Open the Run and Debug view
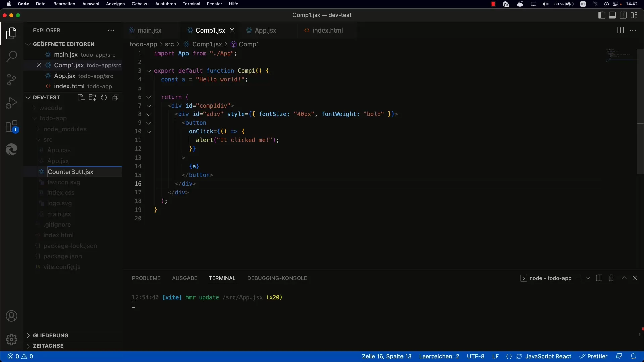The height and width of the screenshot is (362, 644). click(11, 103)
